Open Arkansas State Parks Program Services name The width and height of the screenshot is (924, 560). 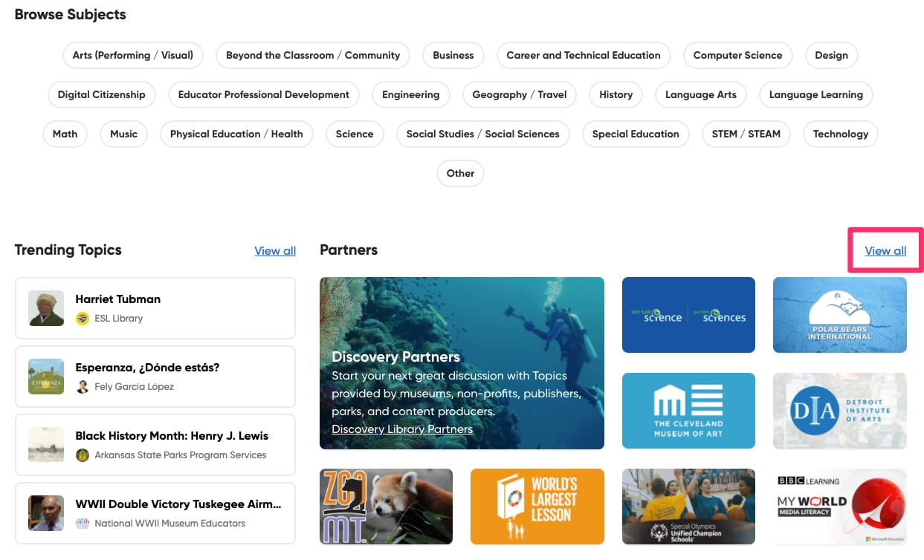181,455
